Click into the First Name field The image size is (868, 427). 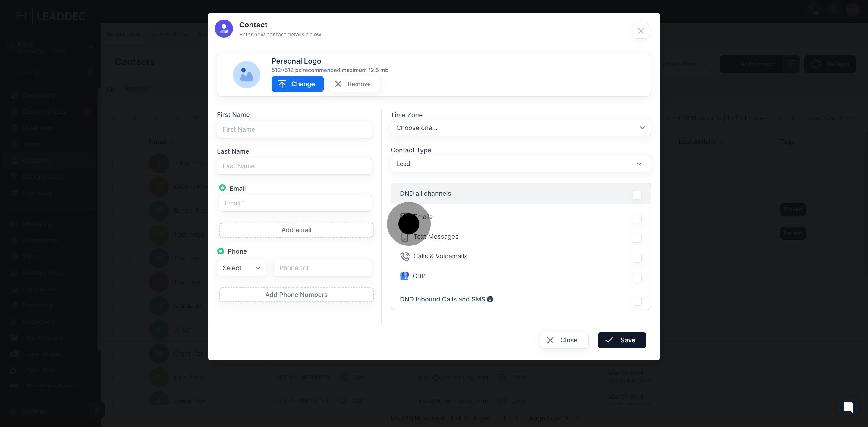[294, 129]
